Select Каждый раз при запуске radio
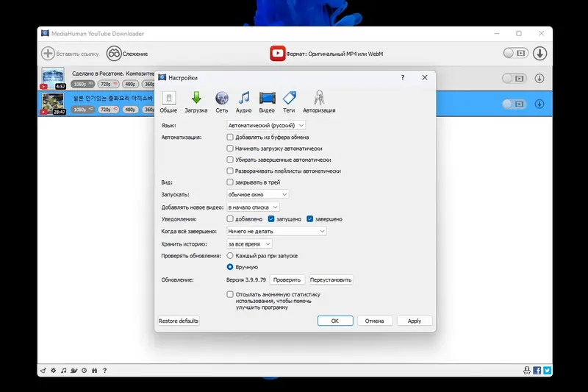The height and width of the screenshot is (392, 588). [x=230, y=255]
